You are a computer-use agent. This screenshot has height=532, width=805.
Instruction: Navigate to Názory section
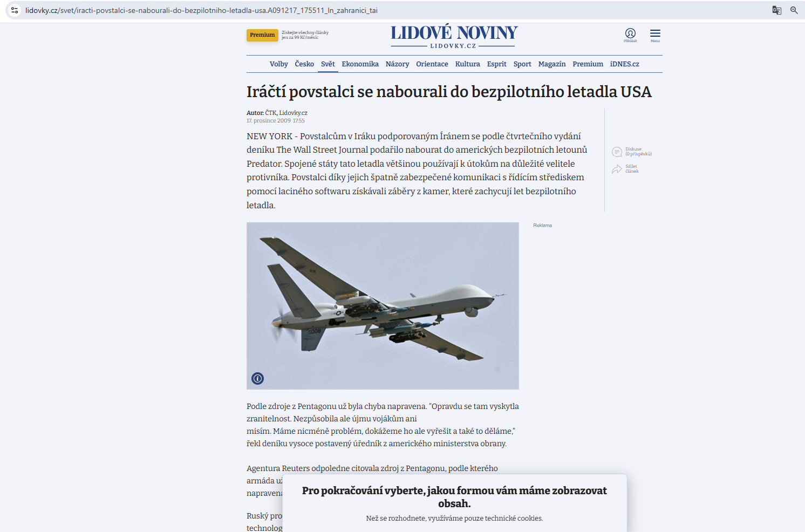(x=397, y=64)
